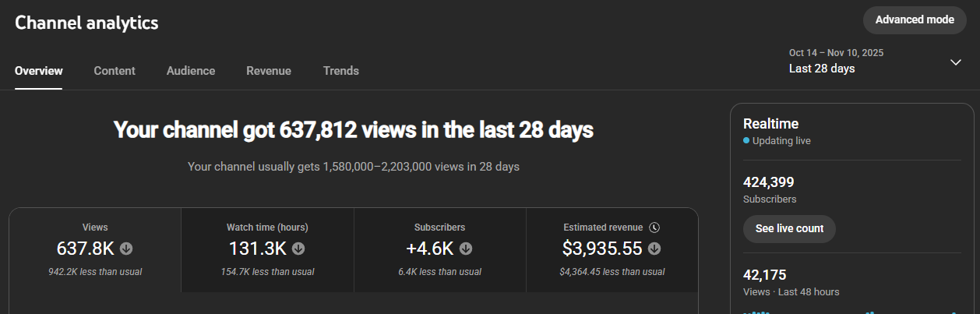
Task: Expand the date range chevron
Action: pyautogui.click(x=956, y=62)
